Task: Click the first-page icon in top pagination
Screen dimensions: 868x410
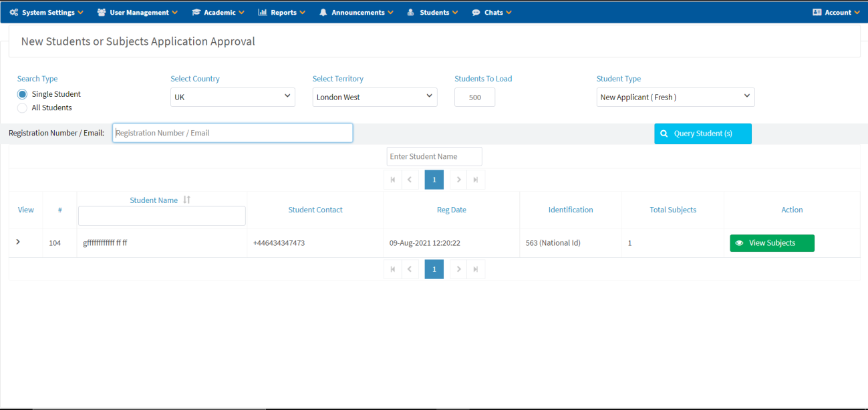Action: pos(393,180)
